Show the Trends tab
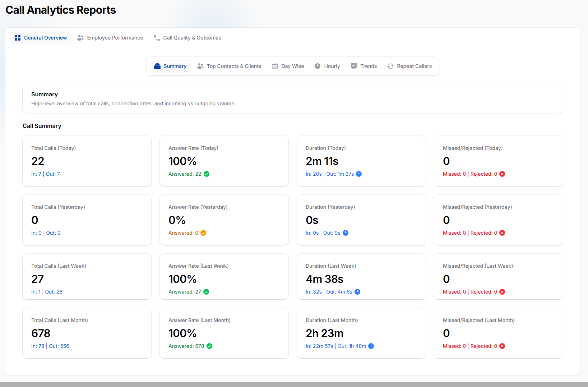588x387 pixels. point(364,66)
